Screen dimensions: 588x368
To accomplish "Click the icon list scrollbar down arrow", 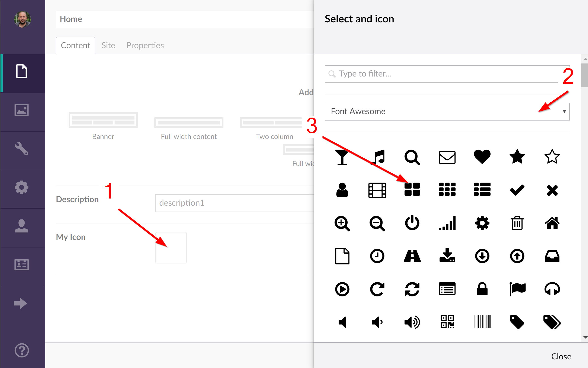I will point(585,337).
